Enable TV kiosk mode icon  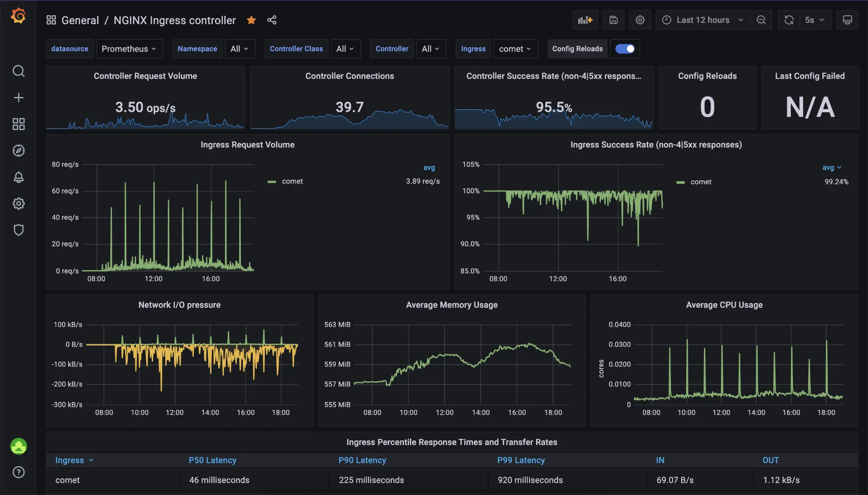pyautogui.click(x=847, y=19)
